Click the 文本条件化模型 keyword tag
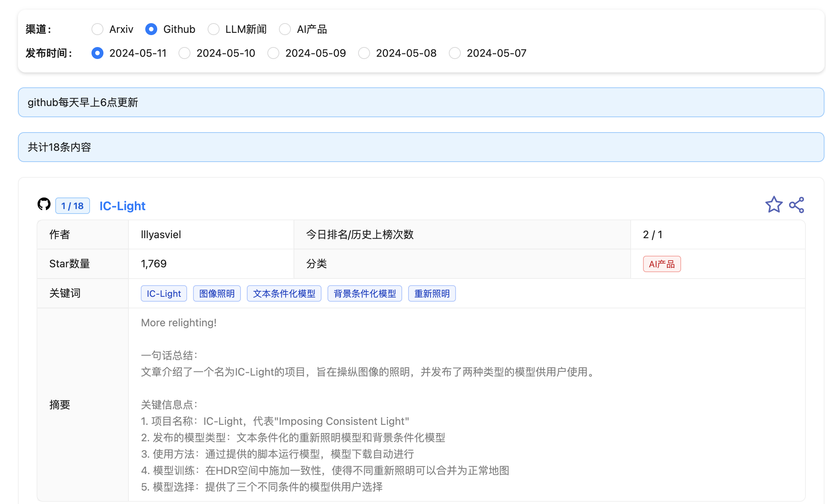 pyautogui.click(x=284, y=293)
